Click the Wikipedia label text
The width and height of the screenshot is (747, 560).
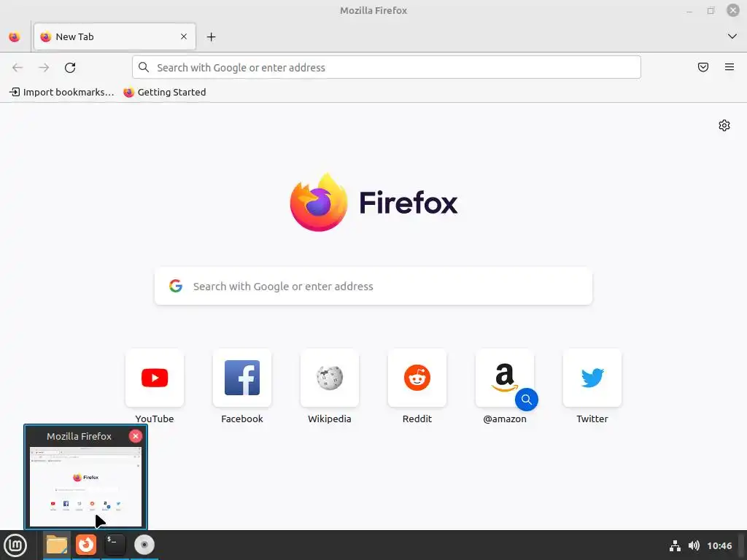pos(330,419)
